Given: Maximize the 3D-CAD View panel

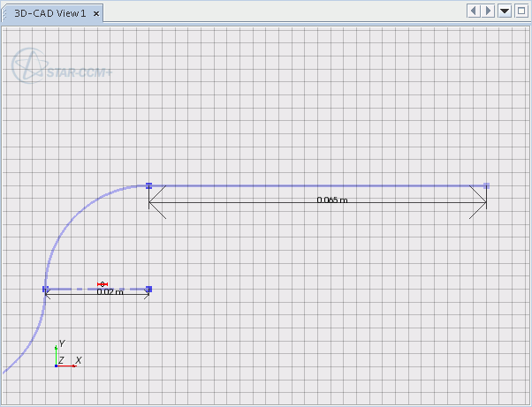Looking at the screenshot, I should pyautogui.click(x=521, y=11).
